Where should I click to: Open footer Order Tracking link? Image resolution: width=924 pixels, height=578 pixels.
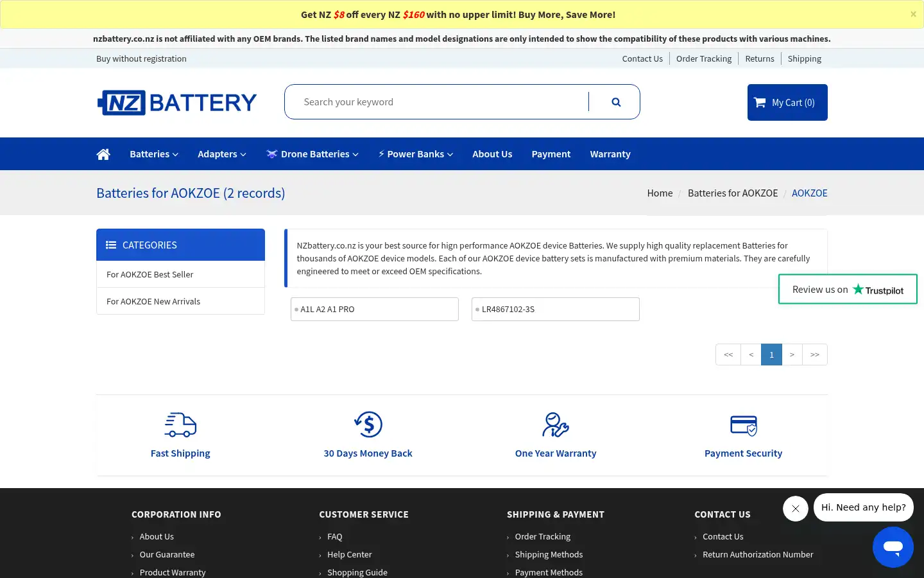pos(542,536)
